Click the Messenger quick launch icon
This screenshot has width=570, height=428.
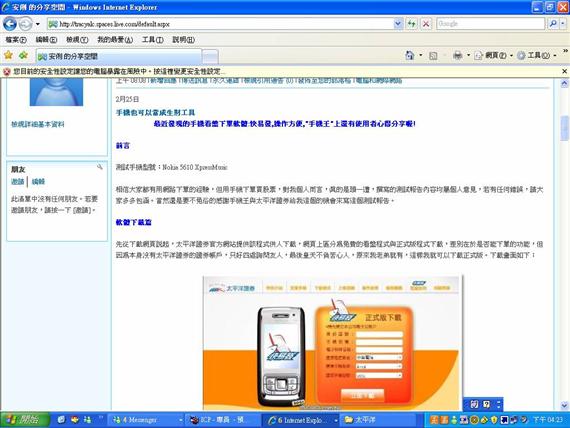87,420
